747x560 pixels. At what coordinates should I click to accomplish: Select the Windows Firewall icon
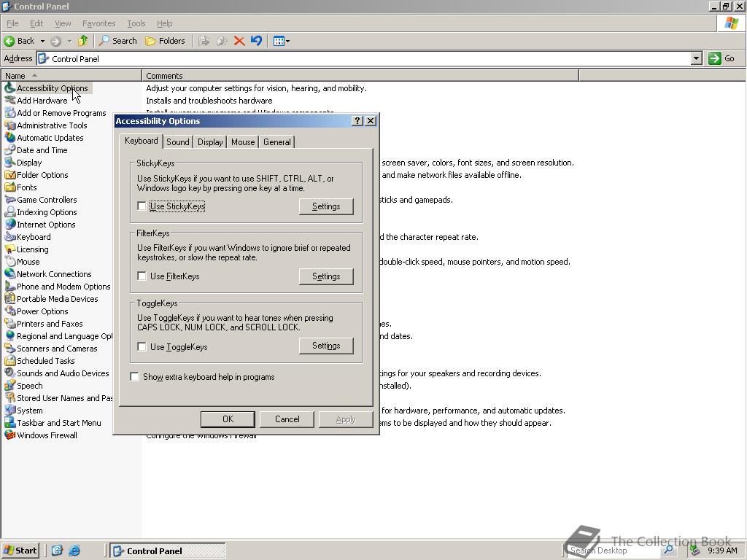(9, 435)
